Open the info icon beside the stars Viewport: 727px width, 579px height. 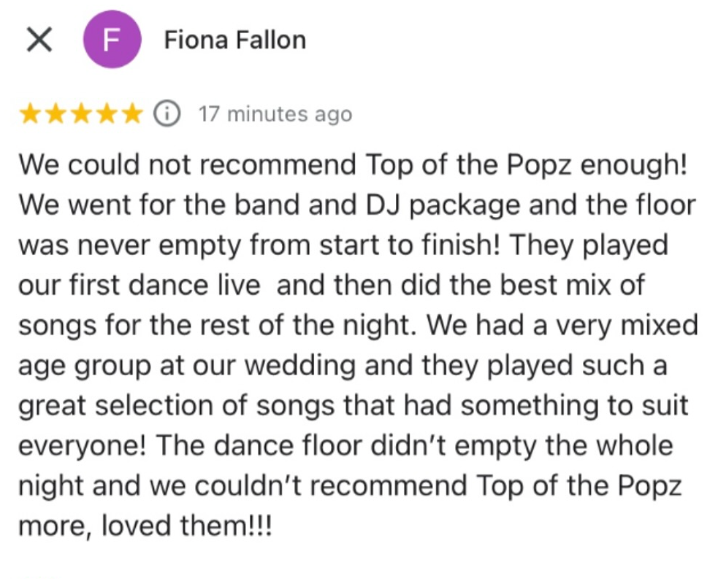tap(166, 114)
